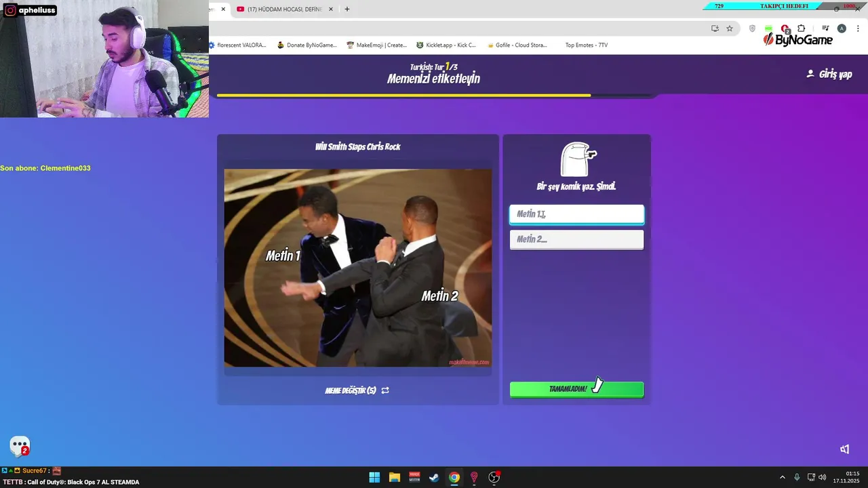Open Google Chrome from the taskbar
The width and height of the screenshot is (868, 488).
coord(454,477)
